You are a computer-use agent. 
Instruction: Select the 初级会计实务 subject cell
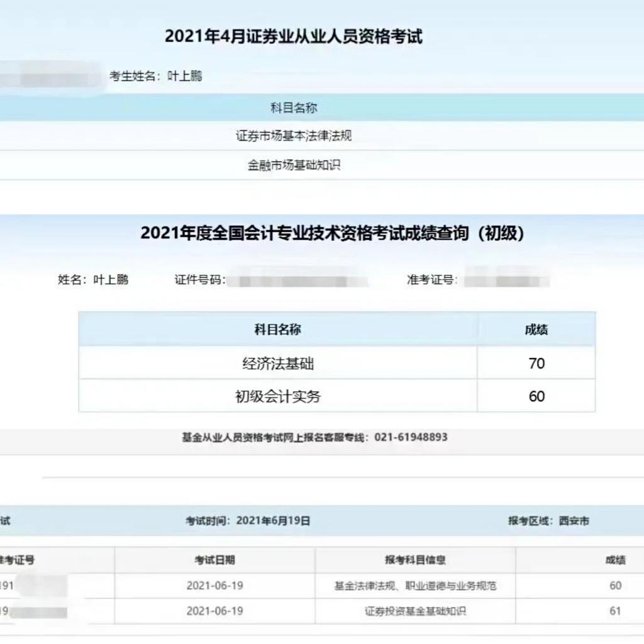(278, 396)
